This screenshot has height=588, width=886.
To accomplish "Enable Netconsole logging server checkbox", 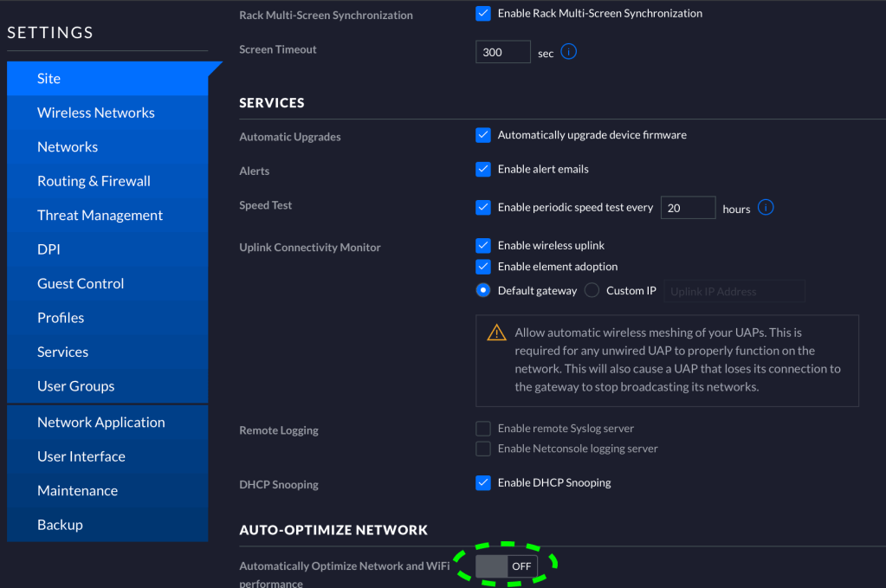I will click(483, 449).
